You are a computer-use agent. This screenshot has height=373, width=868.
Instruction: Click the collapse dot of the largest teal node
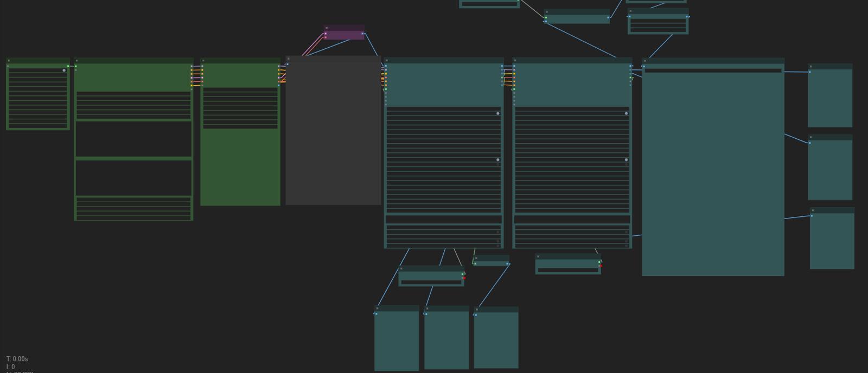pos(645,61)
